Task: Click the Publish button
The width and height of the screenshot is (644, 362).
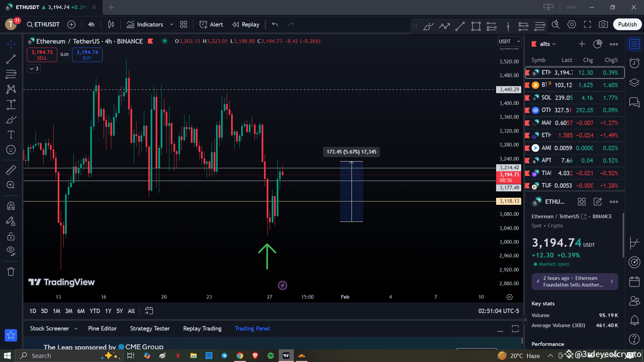Action: [627, 24]
